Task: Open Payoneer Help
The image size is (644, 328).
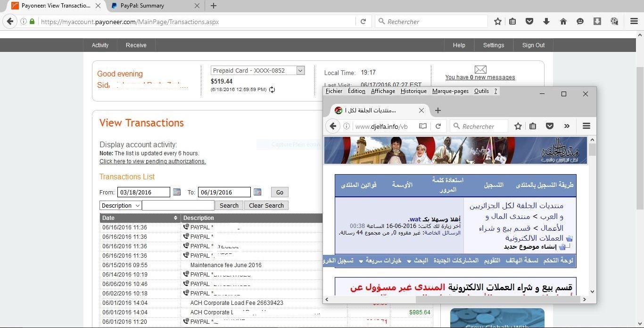Action: click(459, 45)
